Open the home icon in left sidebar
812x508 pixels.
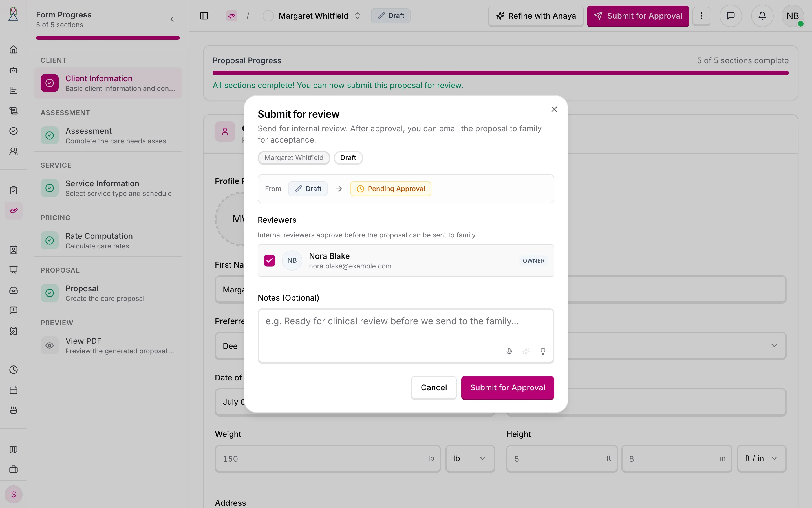(x=14, y=49)
